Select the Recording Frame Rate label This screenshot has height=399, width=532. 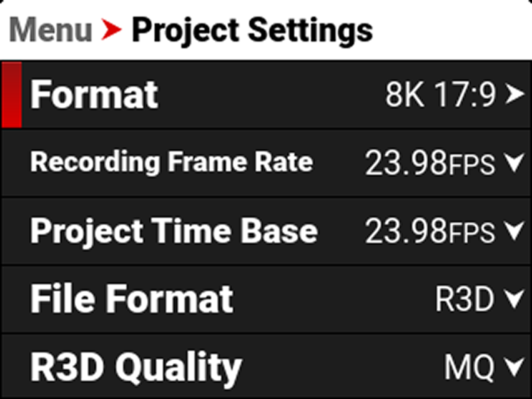172,162
